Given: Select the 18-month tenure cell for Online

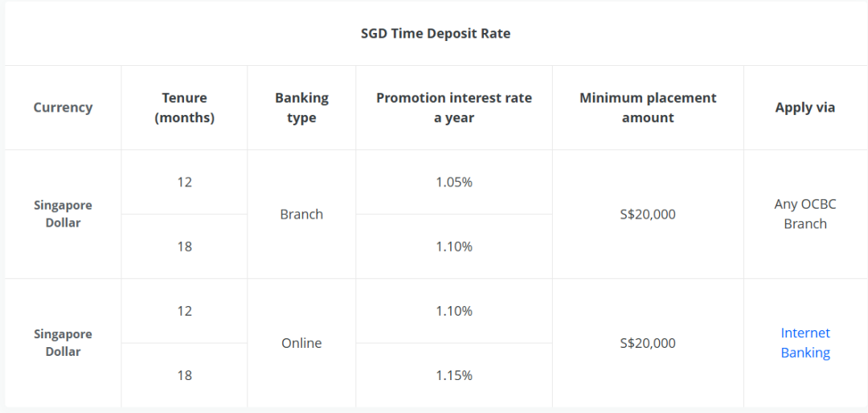Looking at the screenshot, I should [185, 375].
